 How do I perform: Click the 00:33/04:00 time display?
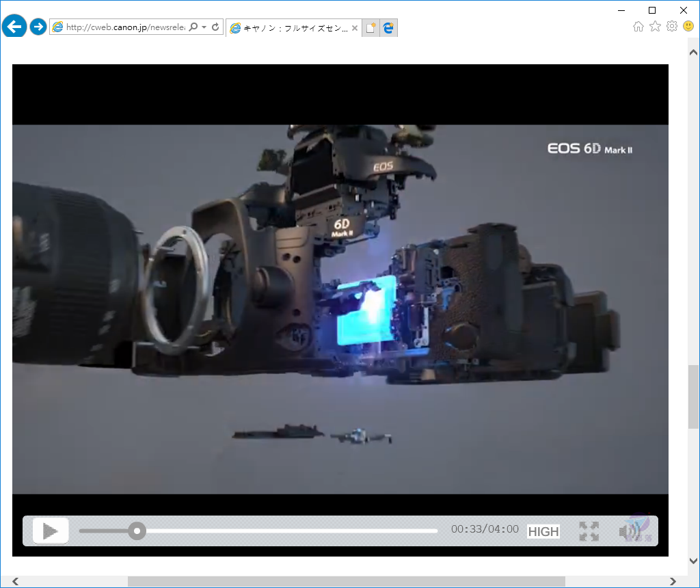[485, 529]
